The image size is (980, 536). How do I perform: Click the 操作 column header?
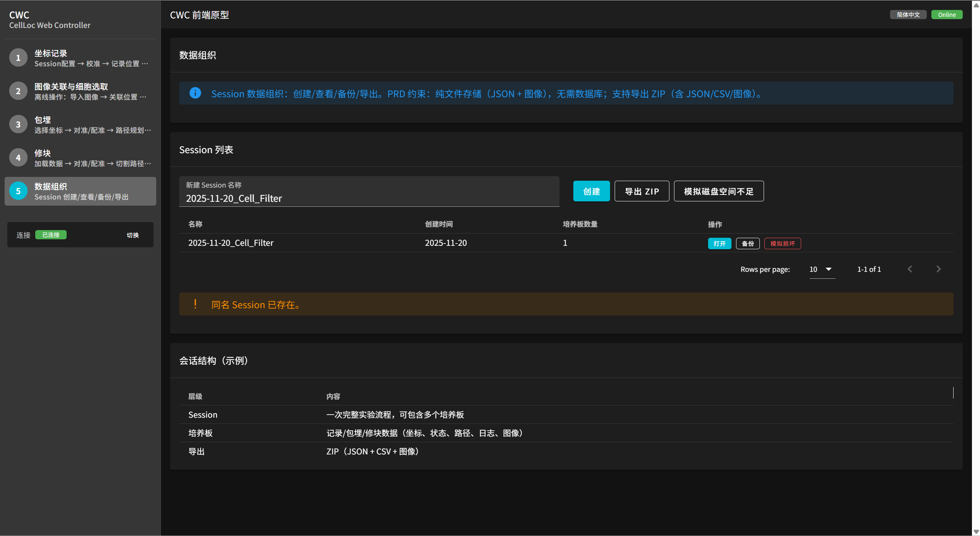coord(715,224)
